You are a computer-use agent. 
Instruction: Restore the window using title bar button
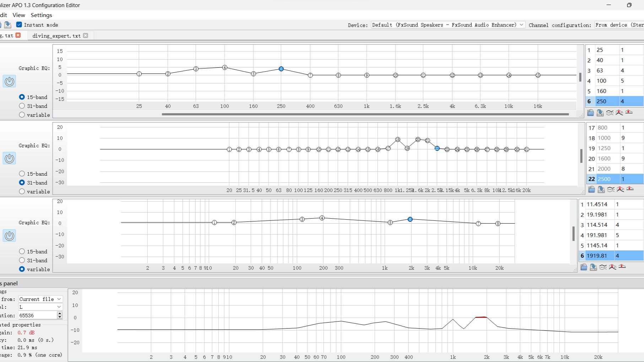click(629, 5)
